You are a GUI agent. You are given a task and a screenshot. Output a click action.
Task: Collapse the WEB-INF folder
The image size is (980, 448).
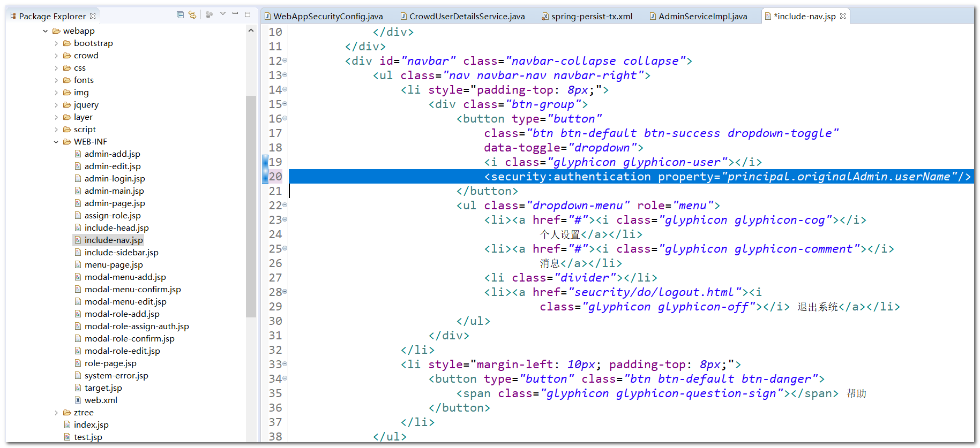pos(56,142)
